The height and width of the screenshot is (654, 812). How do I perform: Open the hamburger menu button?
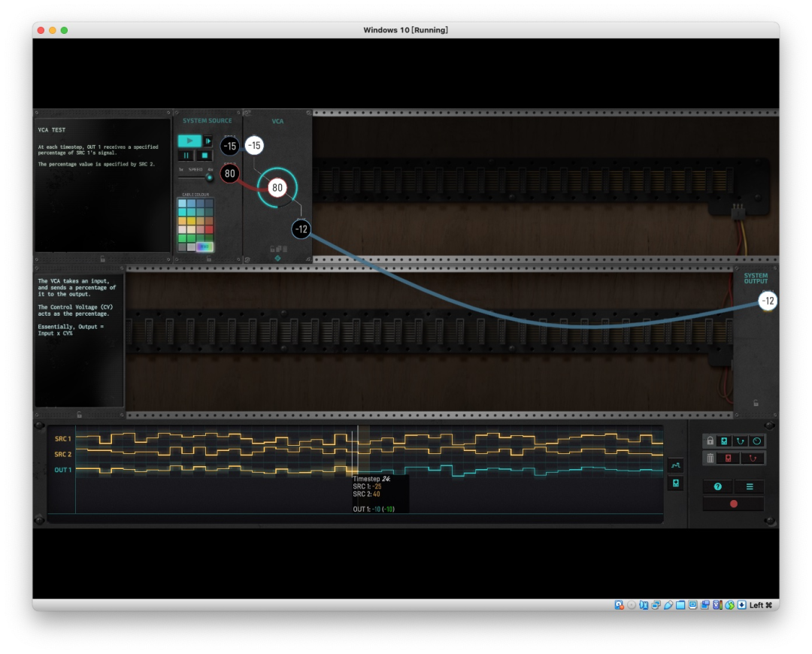750,486
